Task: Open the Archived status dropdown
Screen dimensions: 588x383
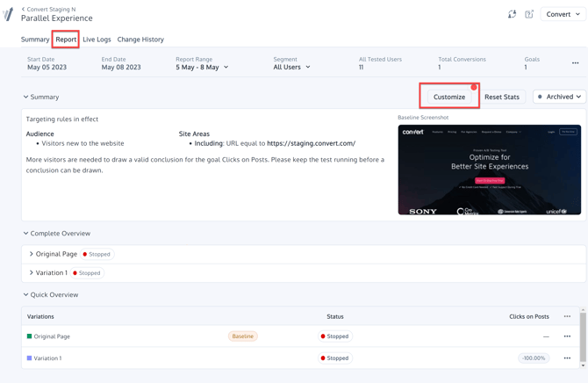Action: [559, 97]
